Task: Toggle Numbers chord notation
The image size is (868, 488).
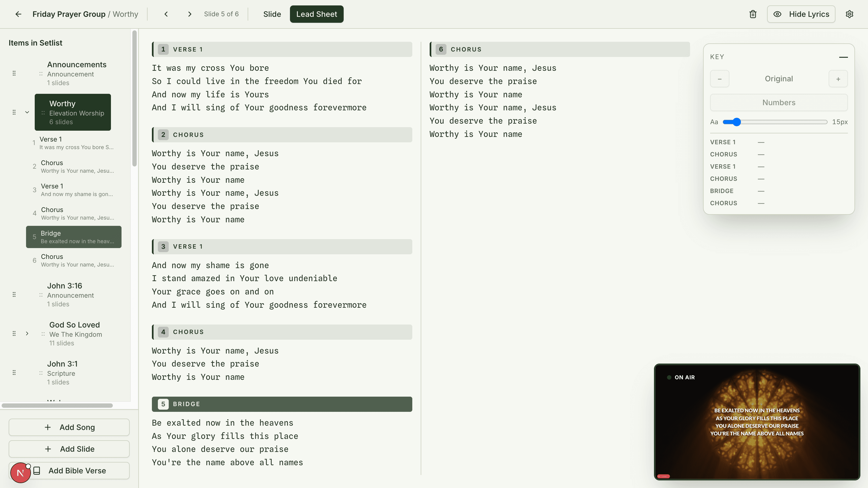Action: [x=779, y=103]
